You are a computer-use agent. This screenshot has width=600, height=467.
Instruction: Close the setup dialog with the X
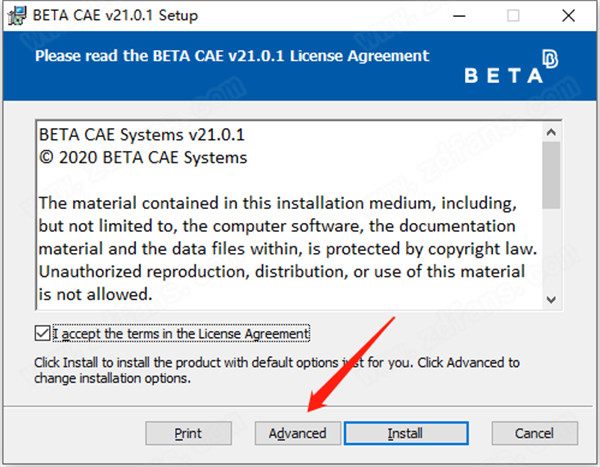point(569,16)
